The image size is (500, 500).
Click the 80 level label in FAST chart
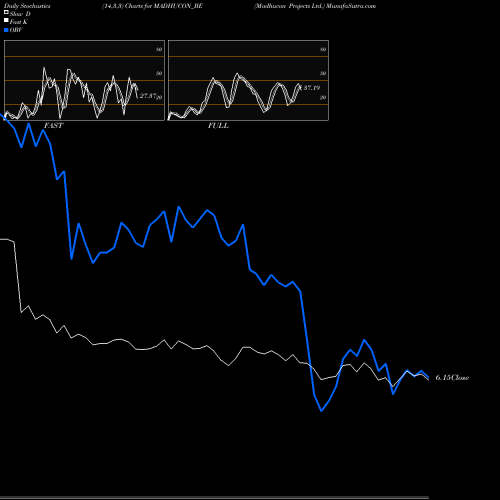tap(159, 49)
